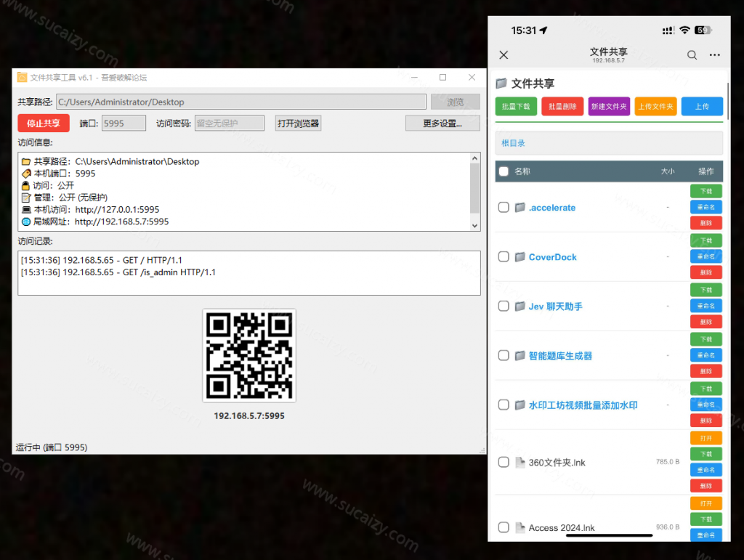Tap the green 批量下载 batch download button

[517, 107]
